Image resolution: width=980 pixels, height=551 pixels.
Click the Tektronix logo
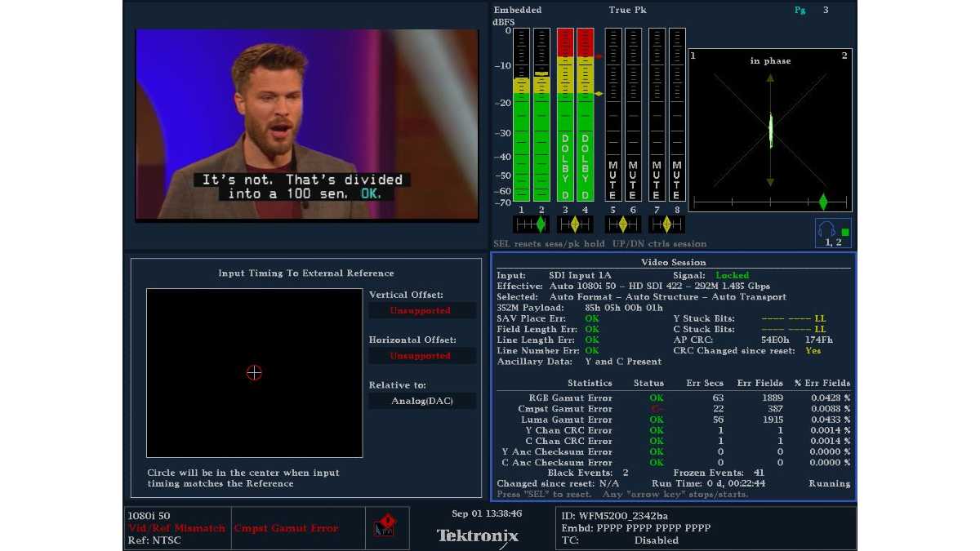[478, 535]
